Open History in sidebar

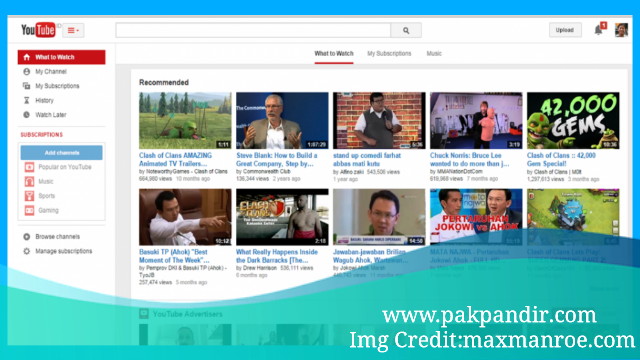tap(44, 100)
